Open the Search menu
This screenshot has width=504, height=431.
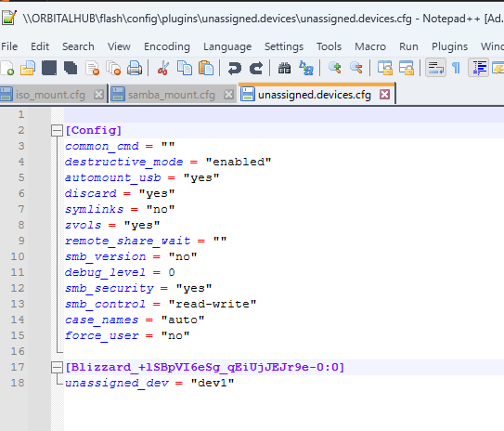point(78,46)
